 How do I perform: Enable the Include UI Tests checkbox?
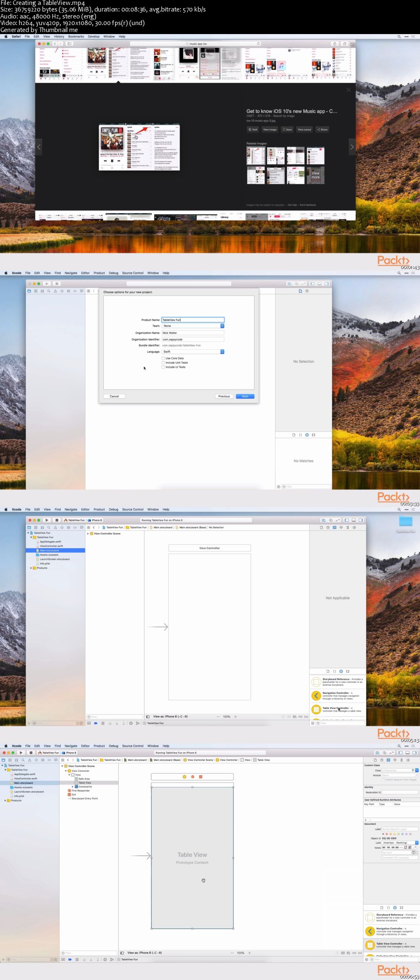pos(163,367)
